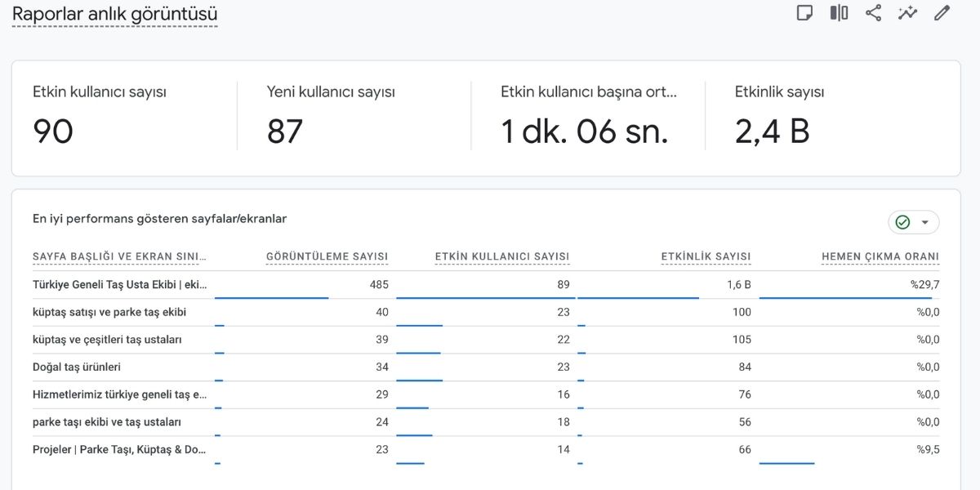
Task: Share this report via share icon
Action: click(873, 13)
